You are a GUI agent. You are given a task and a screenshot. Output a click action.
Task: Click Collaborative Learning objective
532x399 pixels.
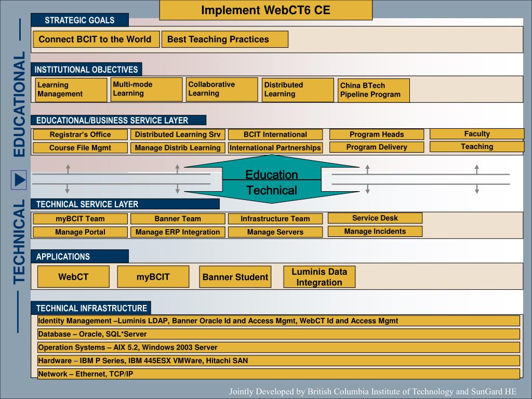tap(222, 89)
